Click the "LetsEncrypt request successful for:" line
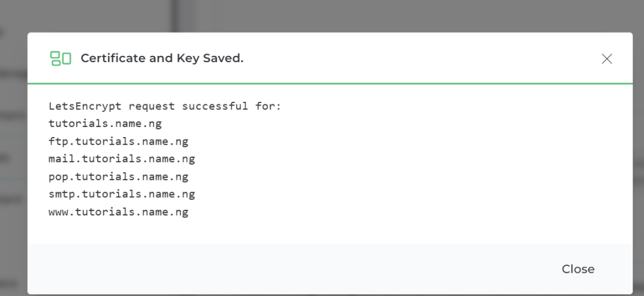644x296 pixels. [164, 106]
